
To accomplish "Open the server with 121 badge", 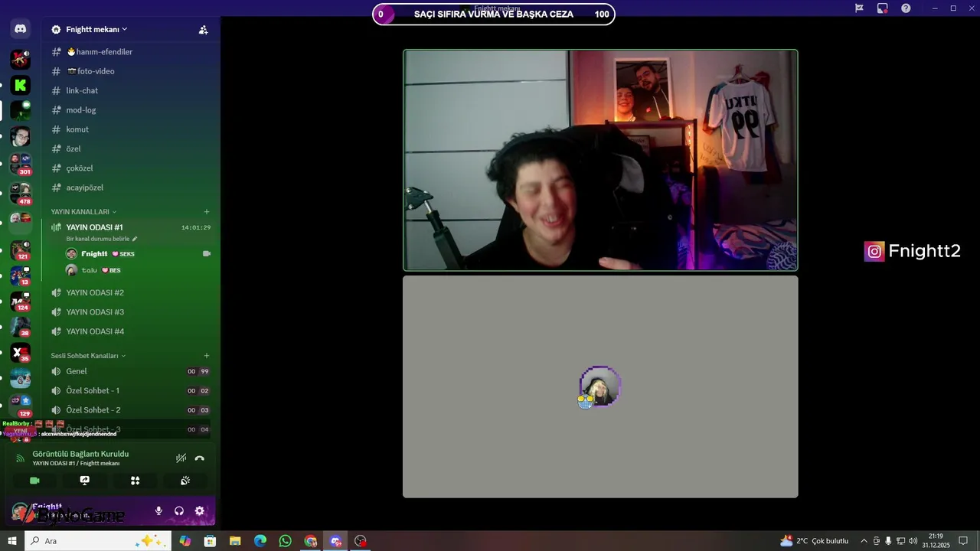I will [x=21, y=250].
